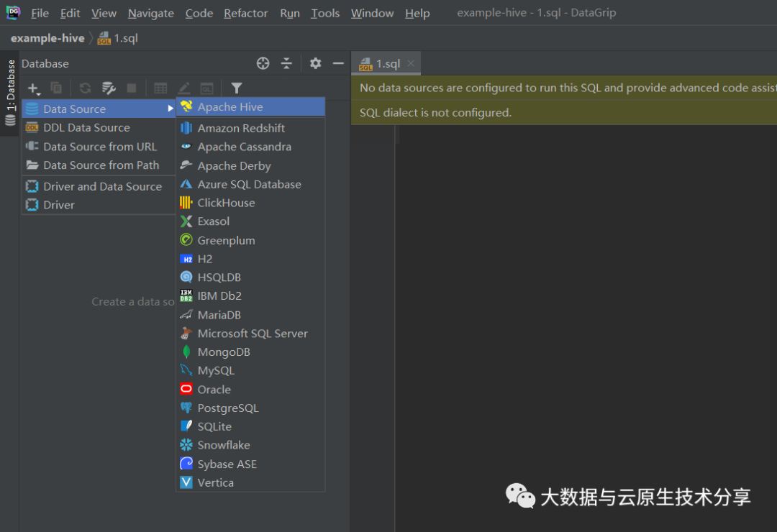The image size is (777, 532).
Task: Open the Window menu
Action: click(x=372, y=14)
